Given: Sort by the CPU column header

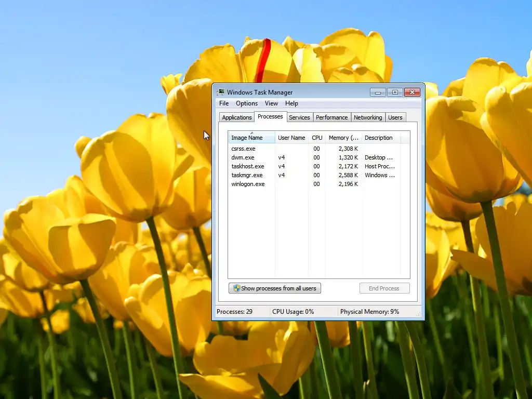Looking at the screenshot, I should [317, 137].
